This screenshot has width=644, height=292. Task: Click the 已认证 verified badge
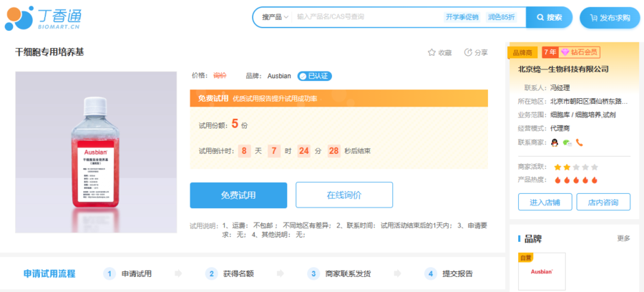315,76
